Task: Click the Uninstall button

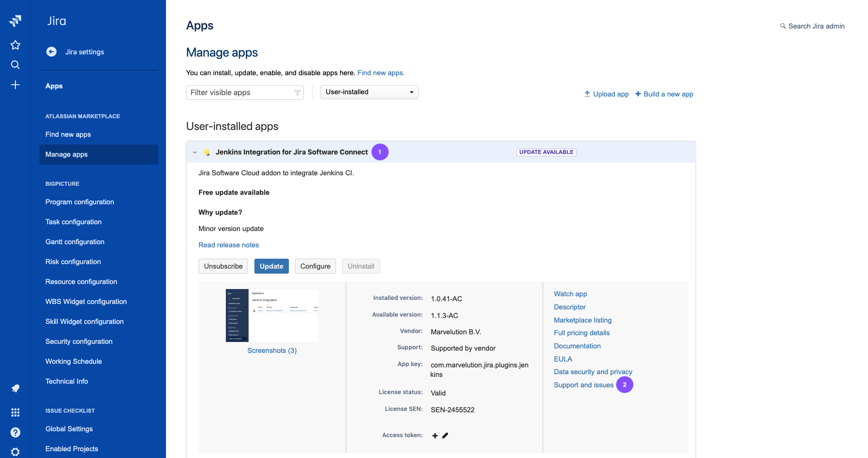Action: 361,266
